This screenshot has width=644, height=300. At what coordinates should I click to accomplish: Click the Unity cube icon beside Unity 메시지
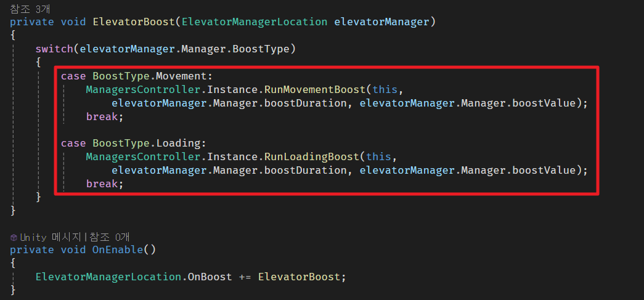point(14,238)
